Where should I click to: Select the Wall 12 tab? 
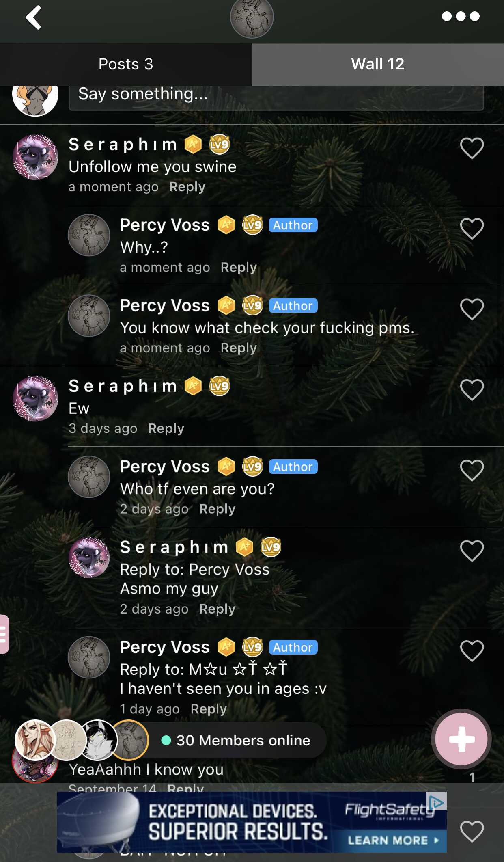[378, 64]
